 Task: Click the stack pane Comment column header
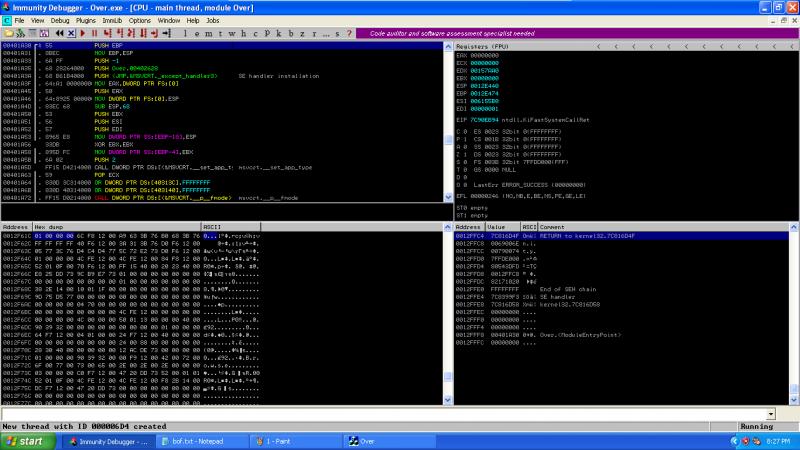(x=663, y=227)
